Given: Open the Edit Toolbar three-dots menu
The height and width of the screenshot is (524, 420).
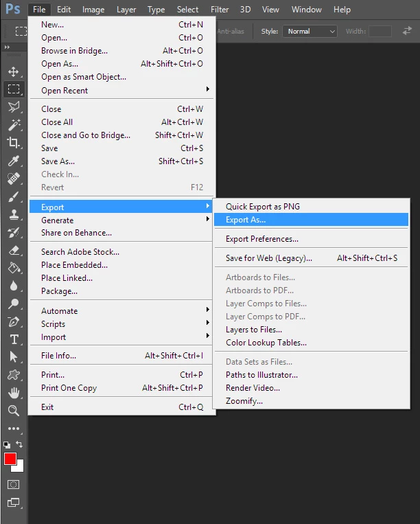Looking at the screenshot, I should click(x=13, y=429).
